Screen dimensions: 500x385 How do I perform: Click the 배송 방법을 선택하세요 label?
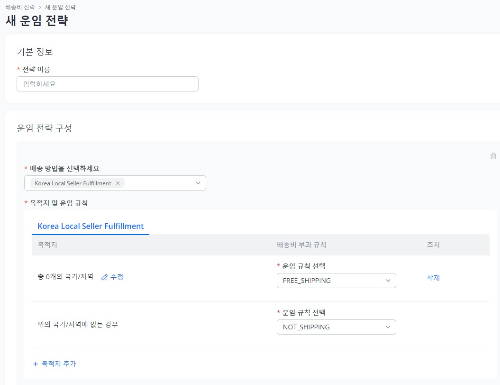click(x=64, y=168)
